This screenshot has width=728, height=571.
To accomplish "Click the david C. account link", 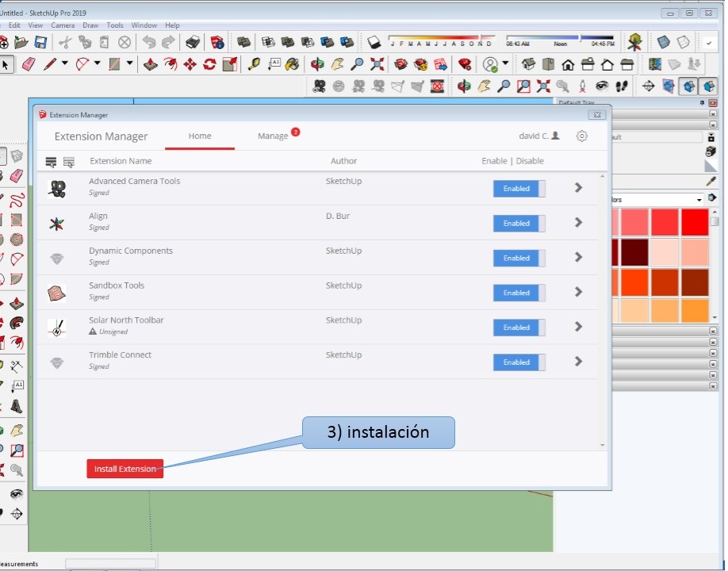I will coord(538,136).
